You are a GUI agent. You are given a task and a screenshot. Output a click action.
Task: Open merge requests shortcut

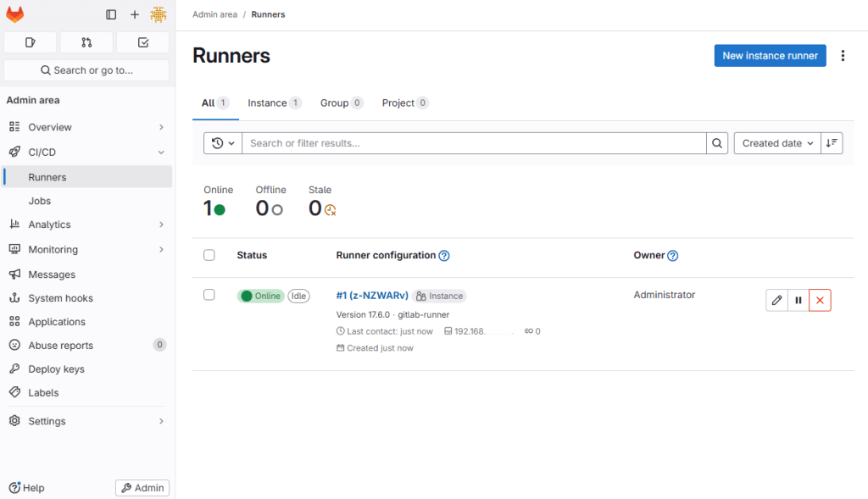(86, 42)
